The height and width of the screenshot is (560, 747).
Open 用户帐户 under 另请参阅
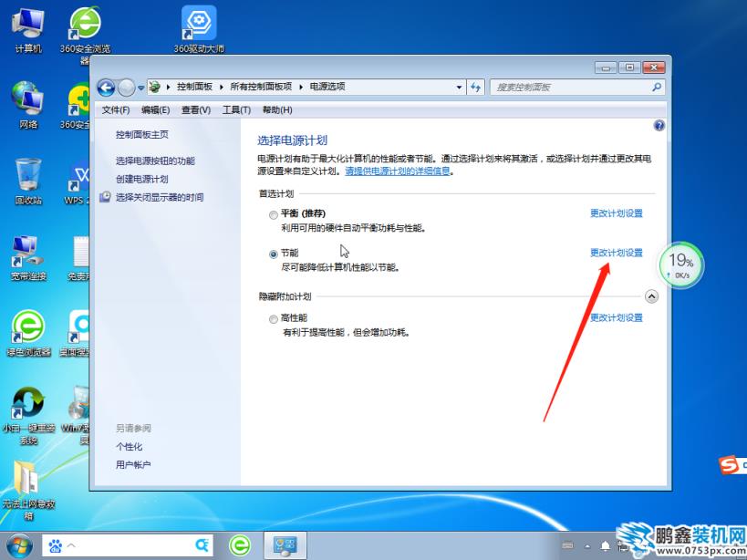coord(133,465)
